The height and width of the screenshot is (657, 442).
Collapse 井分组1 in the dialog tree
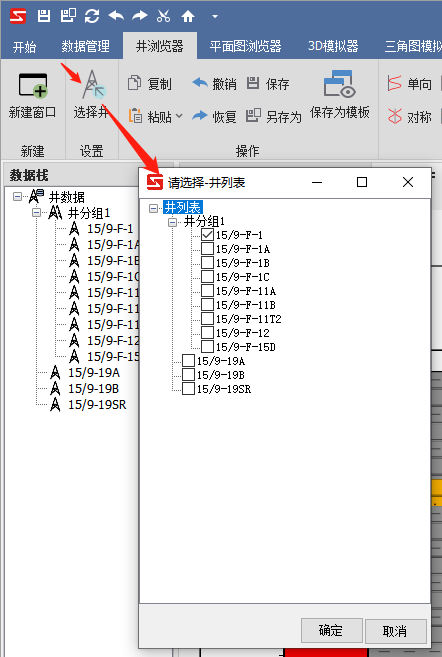click(173, 222)
